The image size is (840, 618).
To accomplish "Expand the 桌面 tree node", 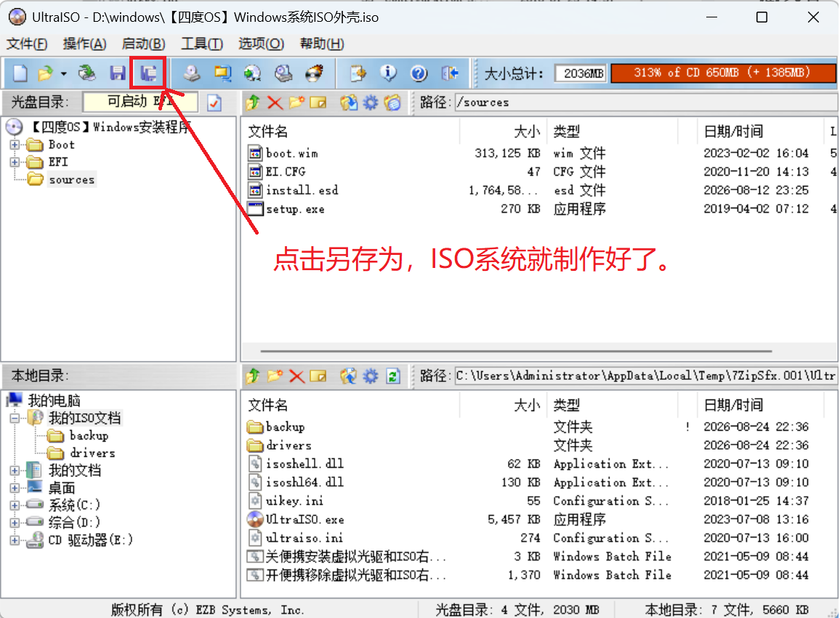I will (x=15, y=487).
